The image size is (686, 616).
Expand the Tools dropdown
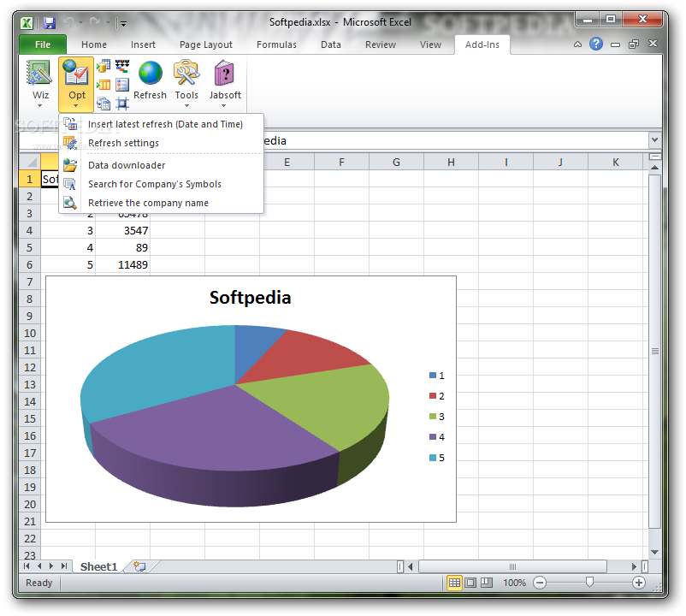186,106
